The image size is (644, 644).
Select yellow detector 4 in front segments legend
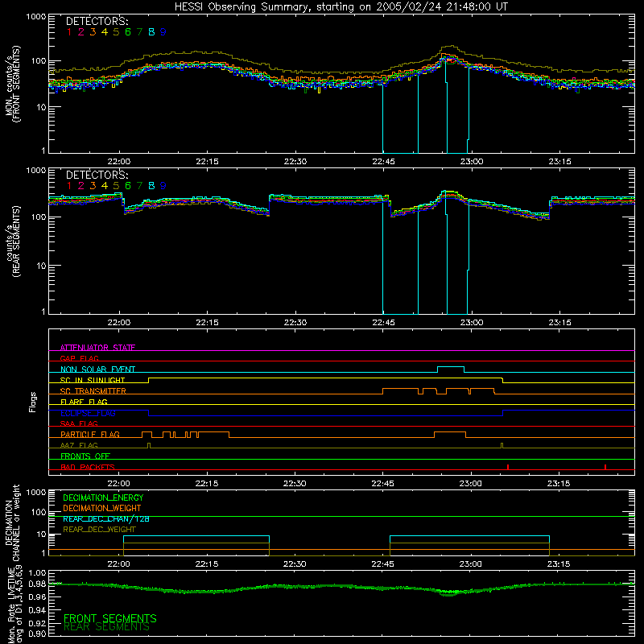tap(105, 32)
